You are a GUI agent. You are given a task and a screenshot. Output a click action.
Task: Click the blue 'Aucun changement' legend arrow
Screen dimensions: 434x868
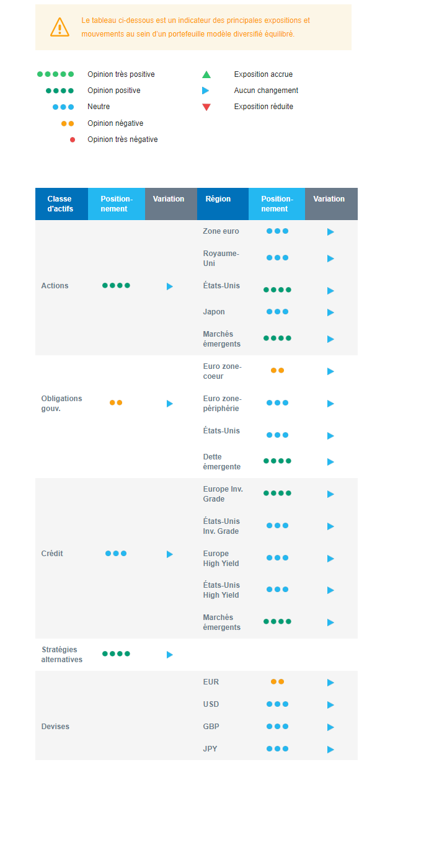click(x=206, y=91)
